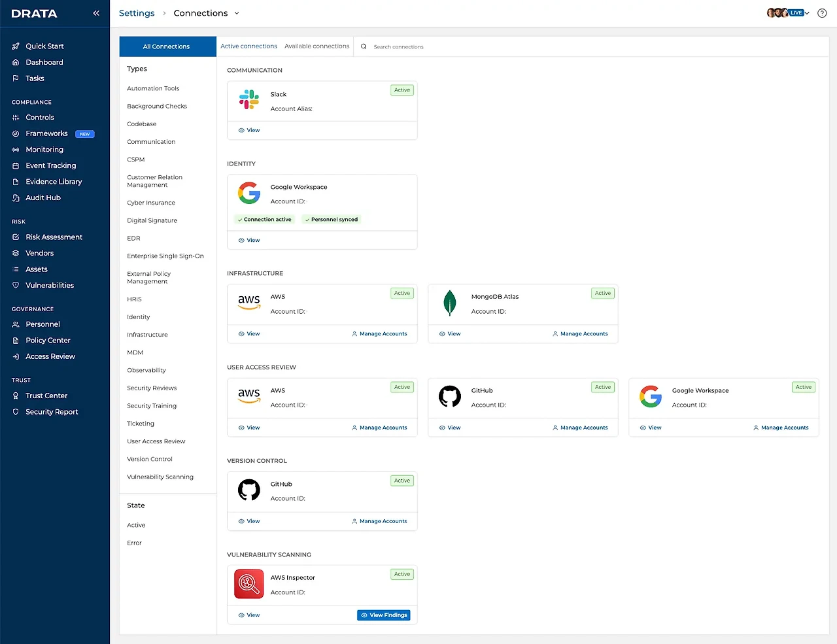837x644 pixels.
Task: Filter by Vulnerability Scanning type
Action: tap(160, 477)
